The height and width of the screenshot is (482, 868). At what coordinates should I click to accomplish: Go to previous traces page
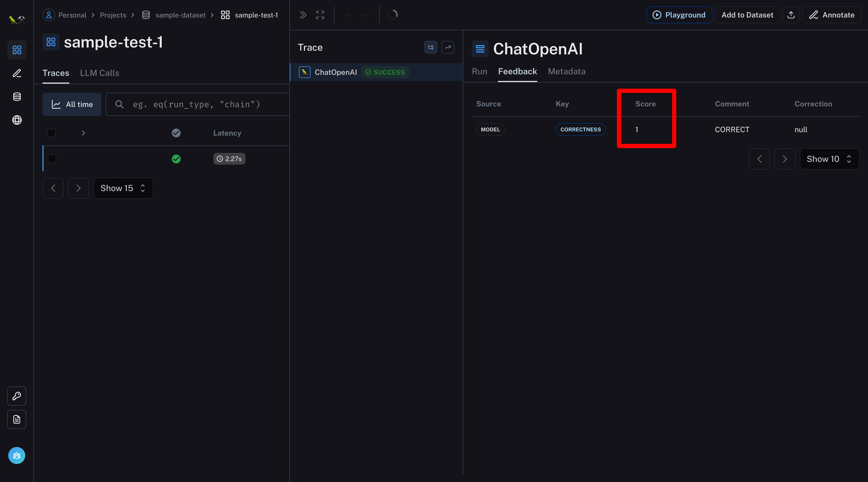pos(53,188)
